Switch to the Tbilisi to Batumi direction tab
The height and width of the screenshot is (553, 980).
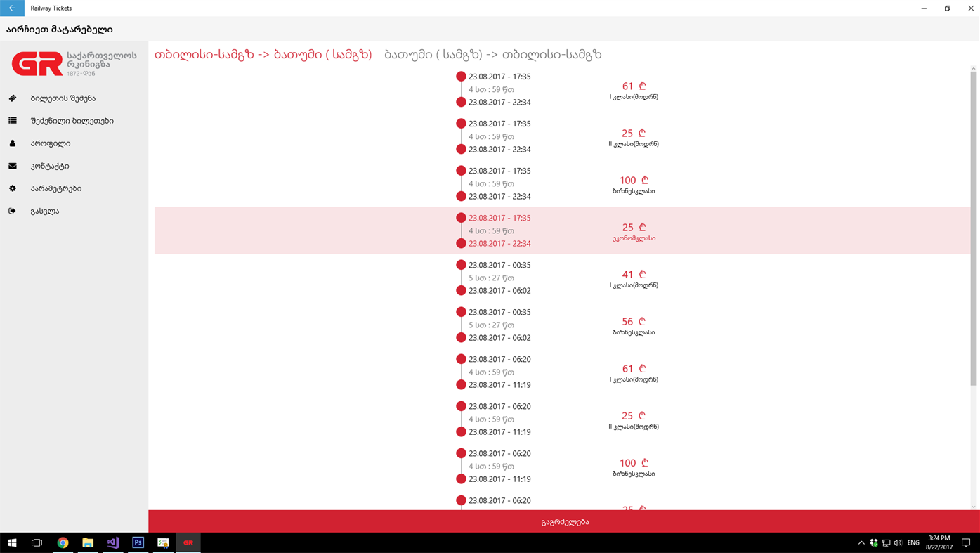(x=263, y=53)
